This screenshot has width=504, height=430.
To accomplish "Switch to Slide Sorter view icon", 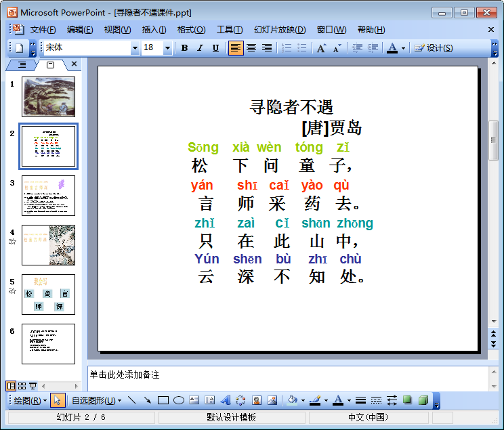I will click(x=22, y=386).
